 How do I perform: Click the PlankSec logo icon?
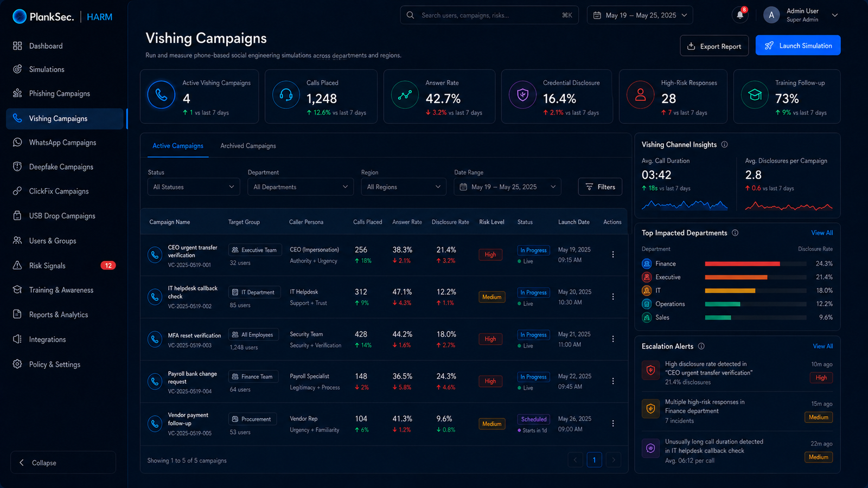click(x=20, y=17)
